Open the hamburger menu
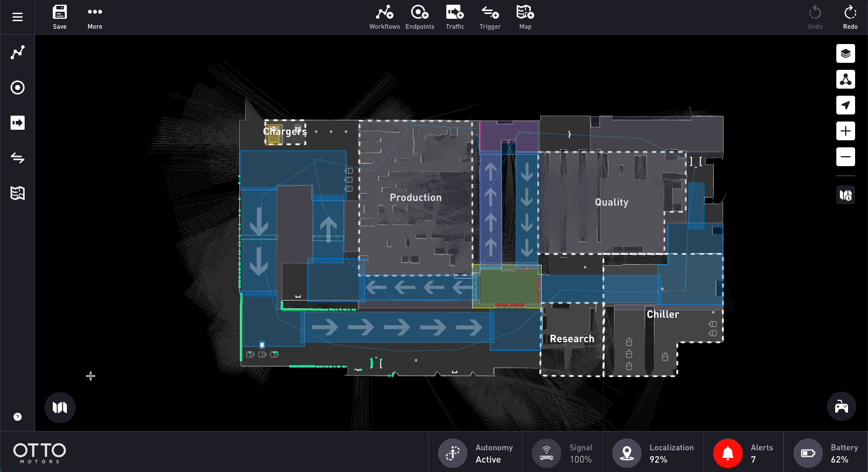This screenshot has width=868, height=472. 18,17
